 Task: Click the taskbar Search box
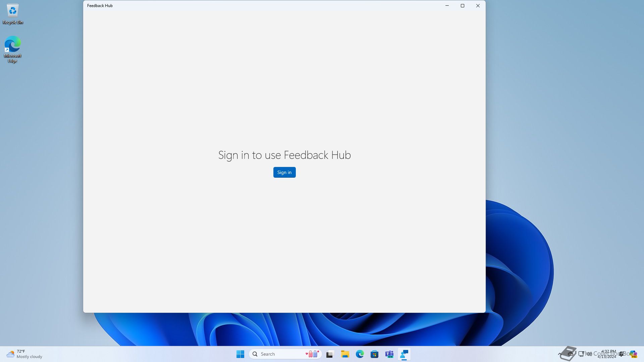(285, 354)
